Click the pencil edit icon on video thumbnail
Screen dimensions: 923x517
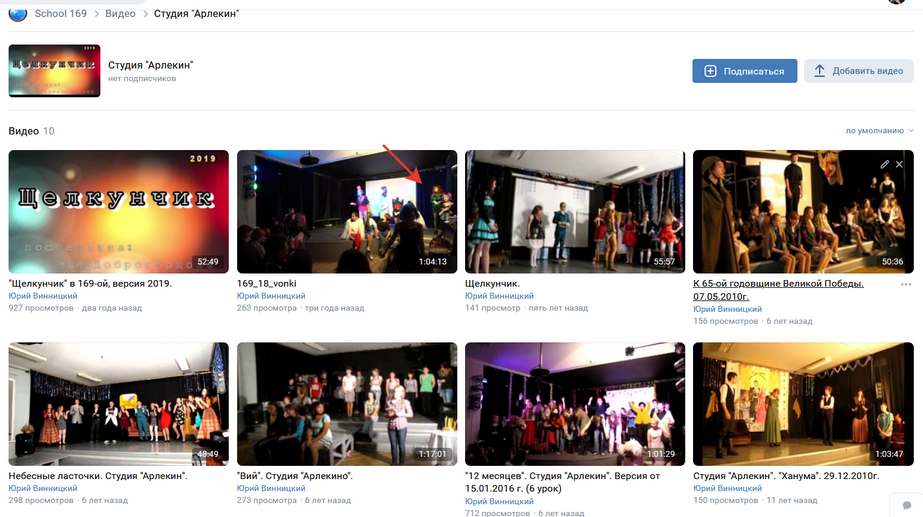pos(884,164)
